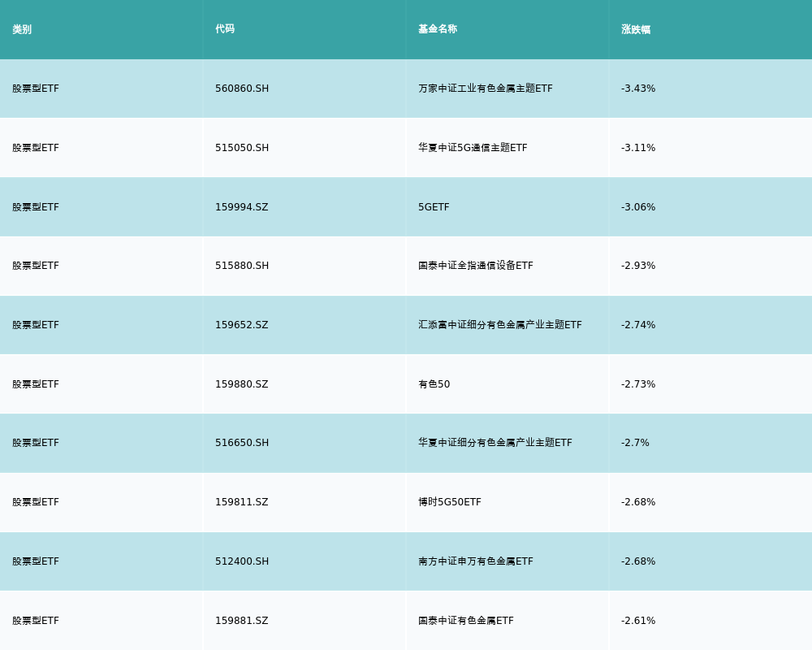Select fund name 汇添富中证细分有色金属产业主题ETF

[499, 325]
